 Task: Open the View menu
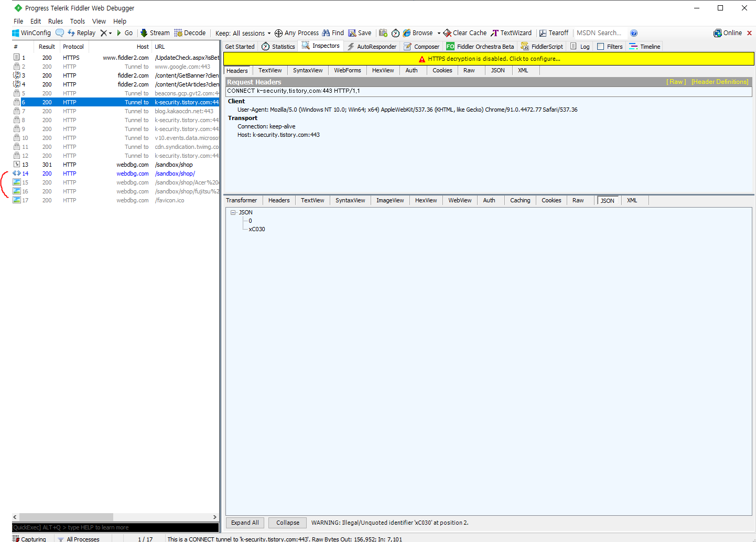pos(99,21)
